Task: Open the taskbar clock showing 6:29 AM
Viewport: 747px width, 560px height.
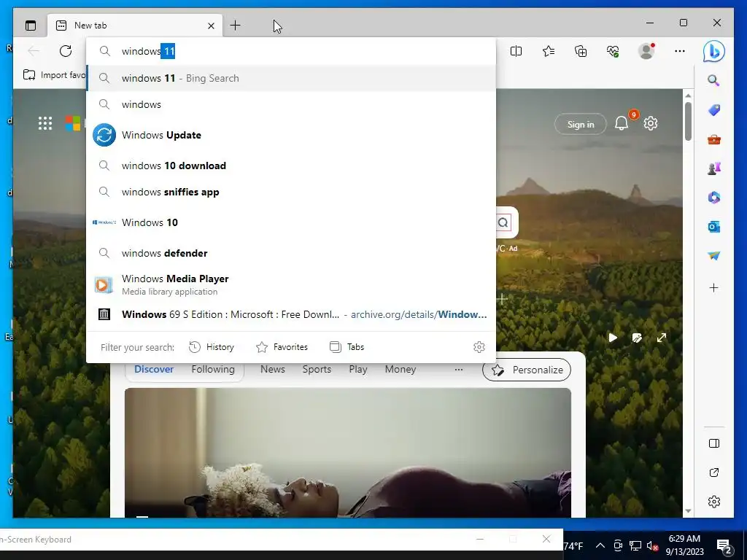Action: 684,545
